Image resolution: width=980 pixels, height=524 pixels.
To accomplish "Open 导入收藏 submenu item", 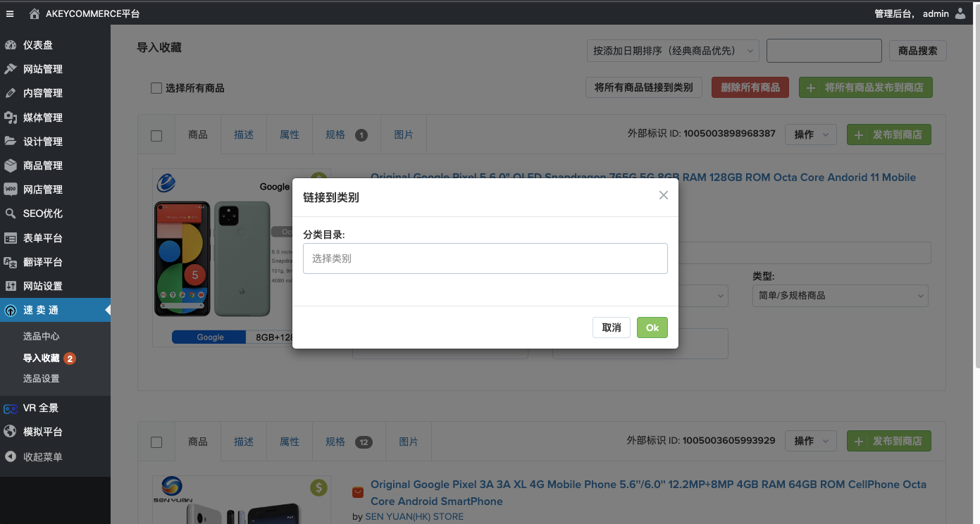I will (x=42, y=358).
